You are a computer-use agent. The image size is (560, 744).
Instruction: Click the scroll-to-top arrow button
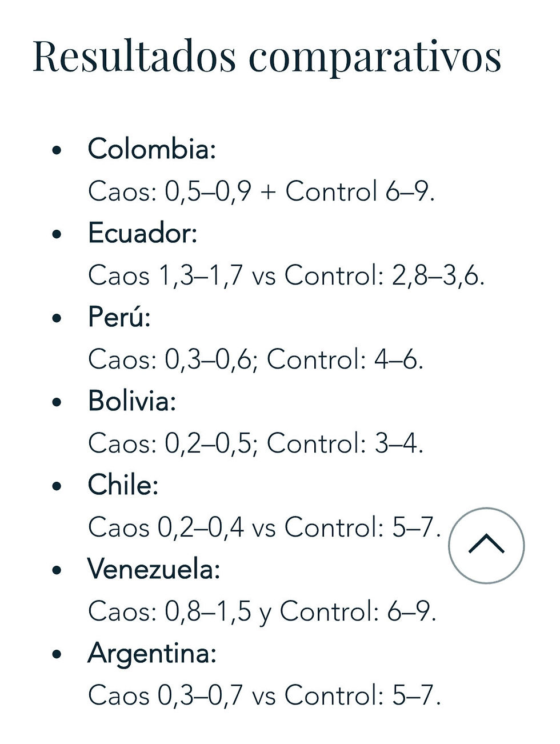coord(486,545)
